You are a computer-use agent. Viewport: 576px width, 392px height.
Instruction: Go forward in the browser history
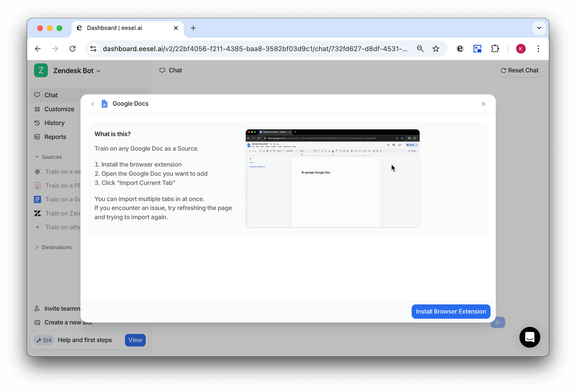click(x=55, y=49)
